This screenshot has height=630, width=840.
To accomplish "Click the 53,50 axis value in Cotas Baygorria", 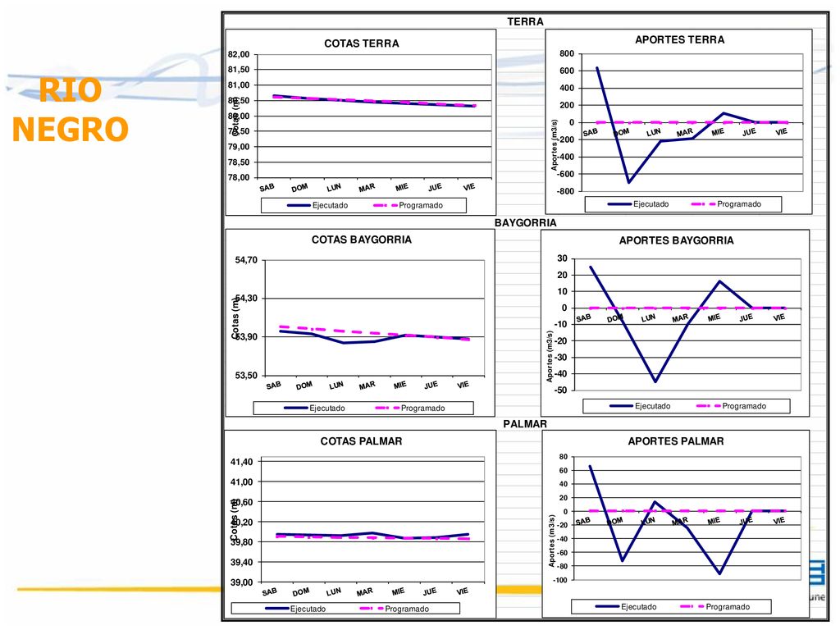I will (246, 376).
